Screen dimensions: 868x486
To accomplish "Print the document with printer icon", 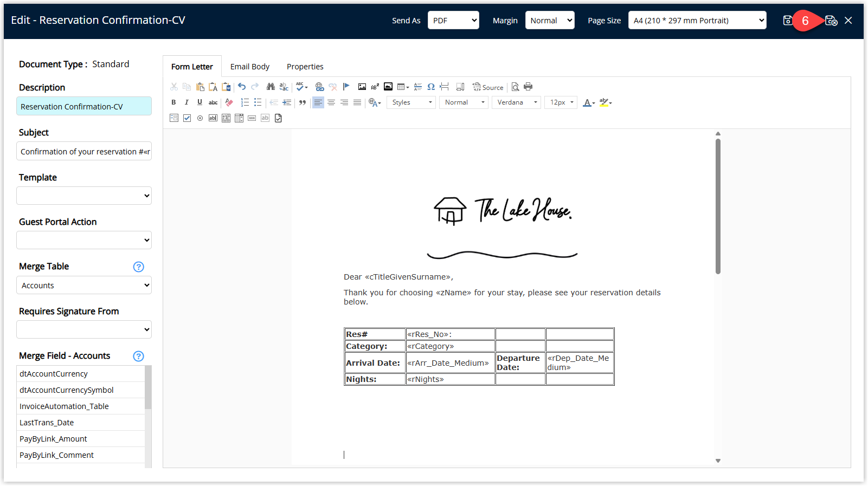I will click(x=529, y=87).
